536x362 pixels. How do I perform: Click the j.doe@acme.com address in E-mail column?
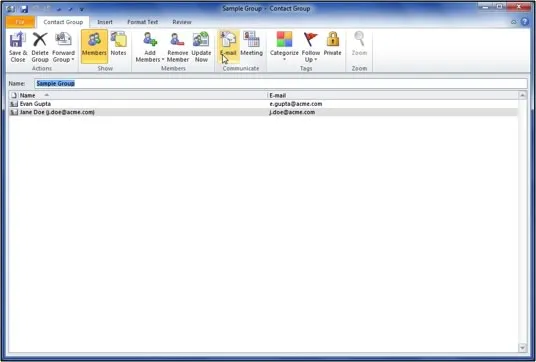pos(292,112)
